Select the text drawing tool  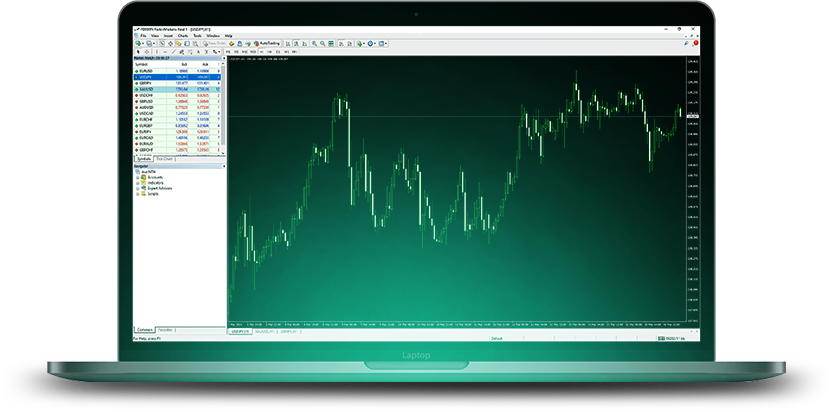pyautogui.click(x=198, y=52)
